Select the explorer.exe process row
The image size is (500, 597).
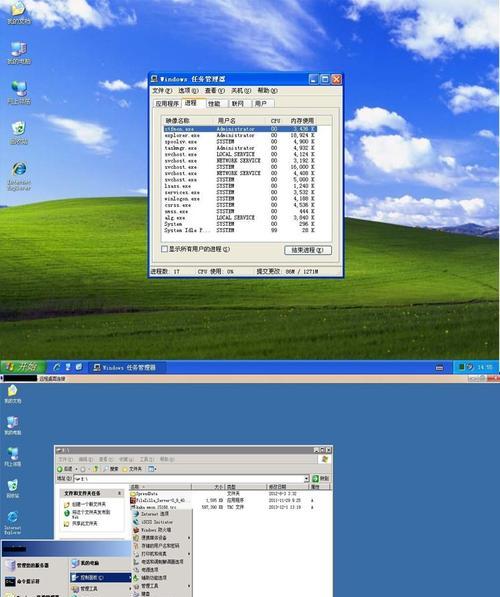point(240,135)
